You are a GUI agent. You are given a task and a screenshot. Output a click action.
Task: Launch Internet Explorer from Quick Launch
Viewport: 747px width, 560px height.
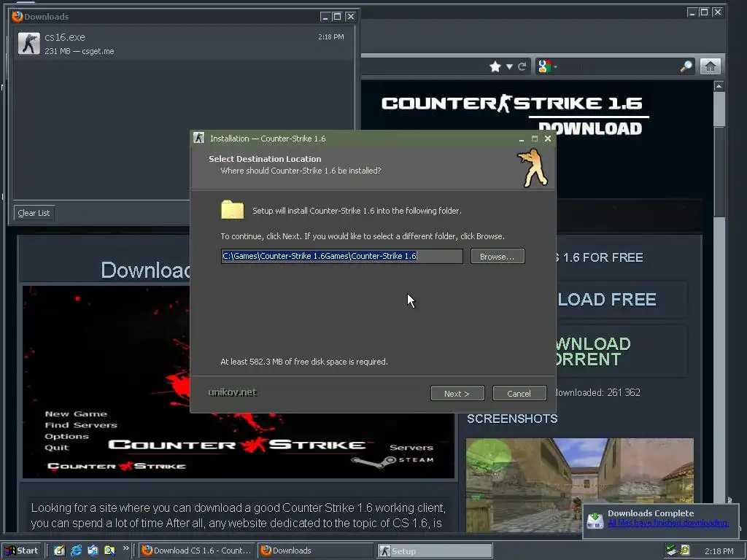click(x=76, y=551)
